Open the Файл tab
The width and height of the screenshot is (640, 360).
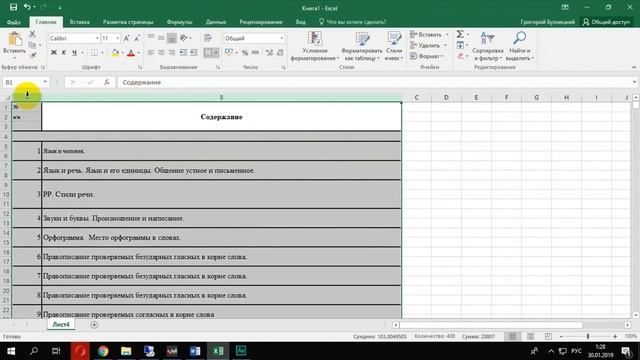pyautogui.click(x=13, y=22)
